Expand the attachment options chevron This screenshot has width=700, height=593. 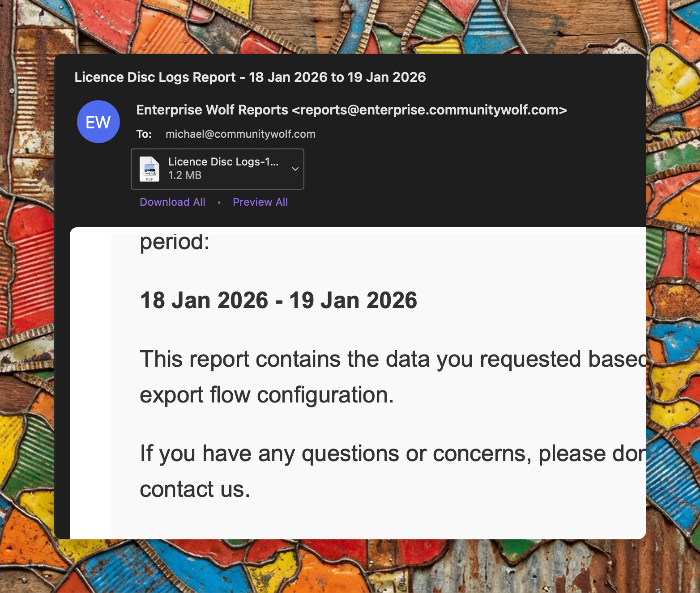click(x=295, y=169)
